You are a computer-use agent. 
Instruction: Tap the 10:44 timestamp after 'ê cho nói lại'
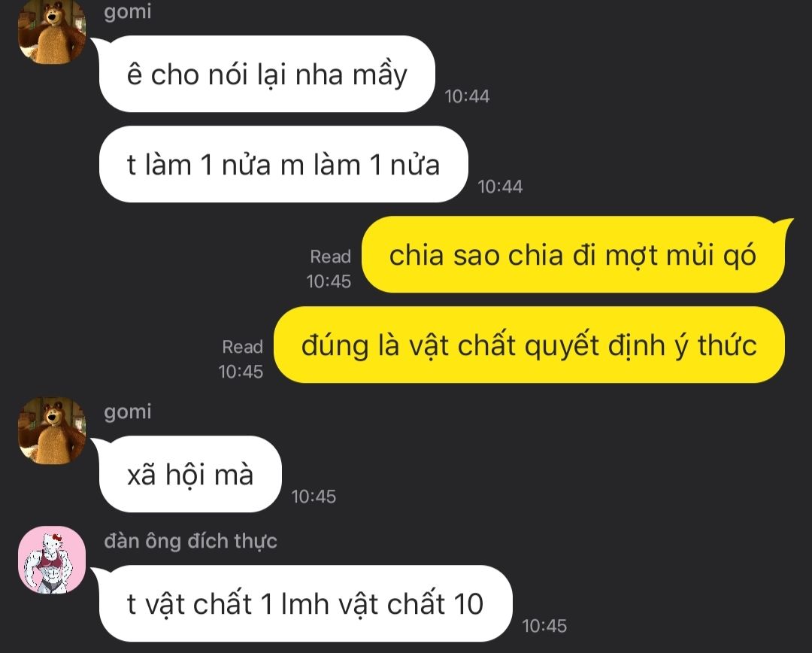tap(467, 96)
